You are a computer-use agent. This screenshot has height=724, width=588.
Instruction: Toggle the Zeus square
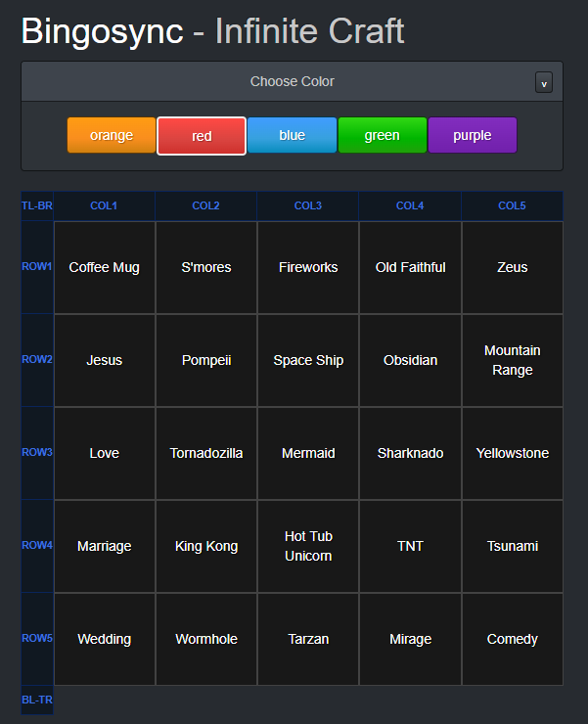512,267
